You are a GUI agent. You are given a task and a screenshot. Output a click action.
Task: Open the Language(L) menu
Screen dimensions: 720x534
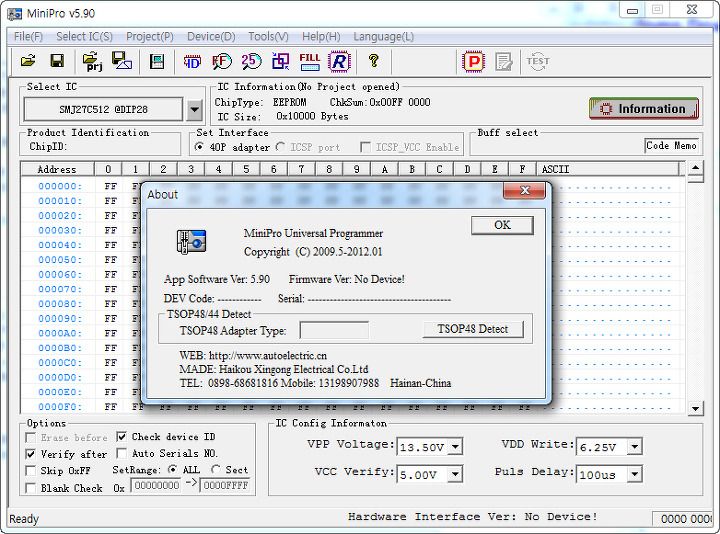[x=383, y=36]
